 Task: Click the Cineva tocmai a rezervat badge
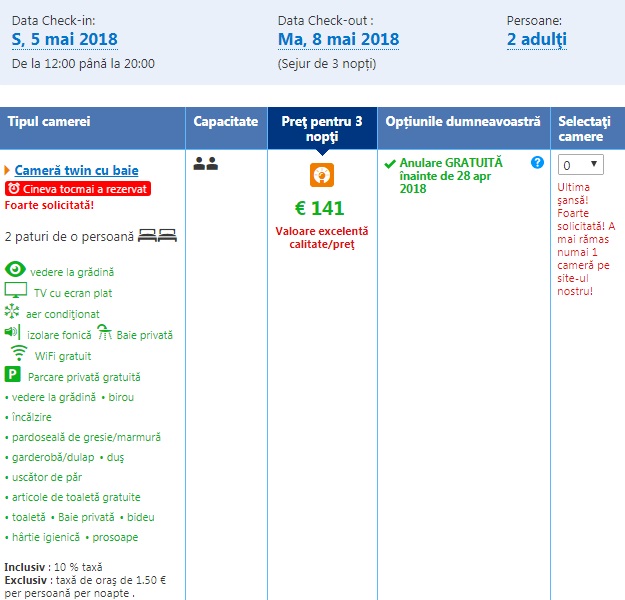pos(77,188)
